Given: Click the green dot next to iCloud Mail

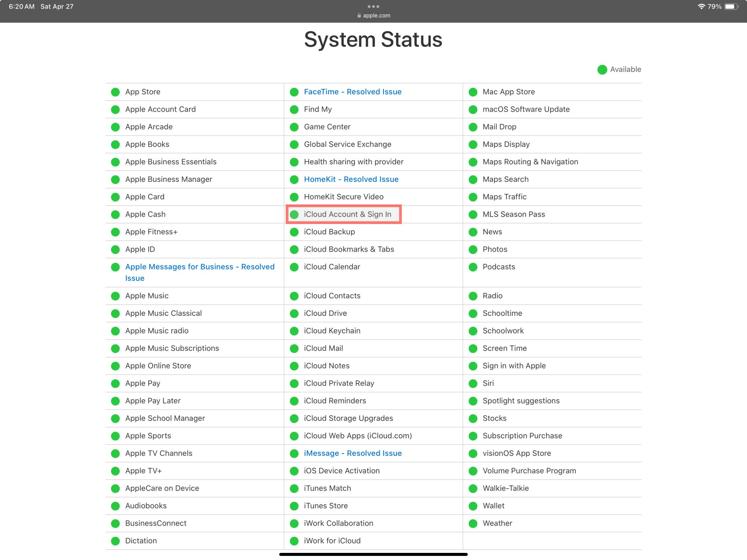Looking at the screenshot, I should coord(294,348).
